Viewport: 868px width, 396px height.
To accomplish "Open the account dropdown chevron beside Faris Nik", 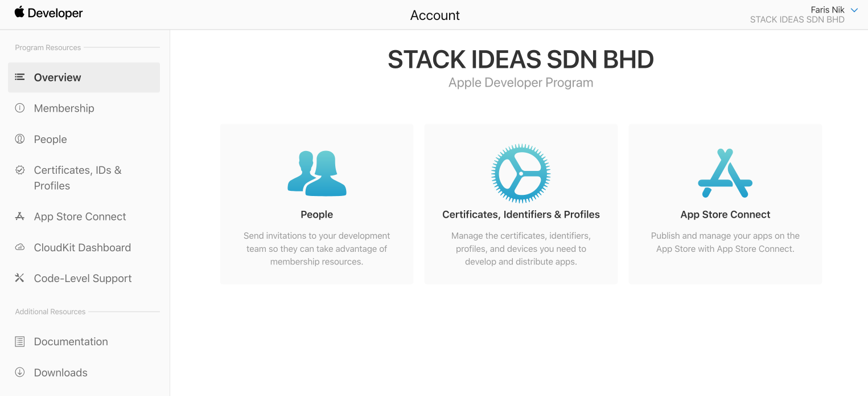I will tap(854, 10).
